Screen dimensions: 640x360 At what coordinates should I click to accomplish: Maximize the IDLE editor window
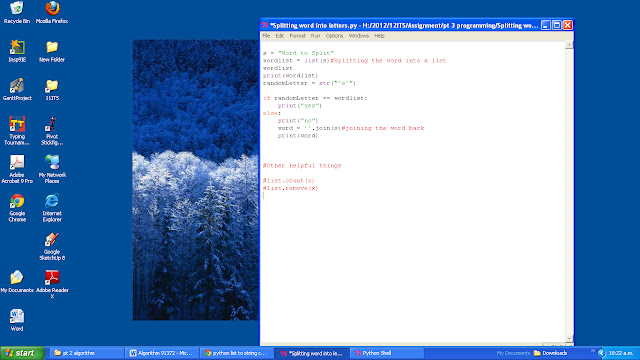tap(557, 25)
